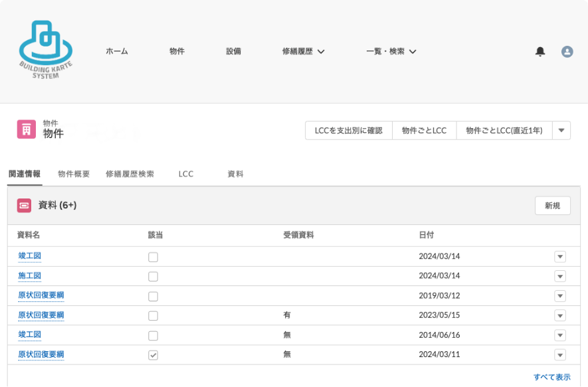Open more actions arrow beside 物件ごとLCC(直近1年)

(x=561, y=130)
